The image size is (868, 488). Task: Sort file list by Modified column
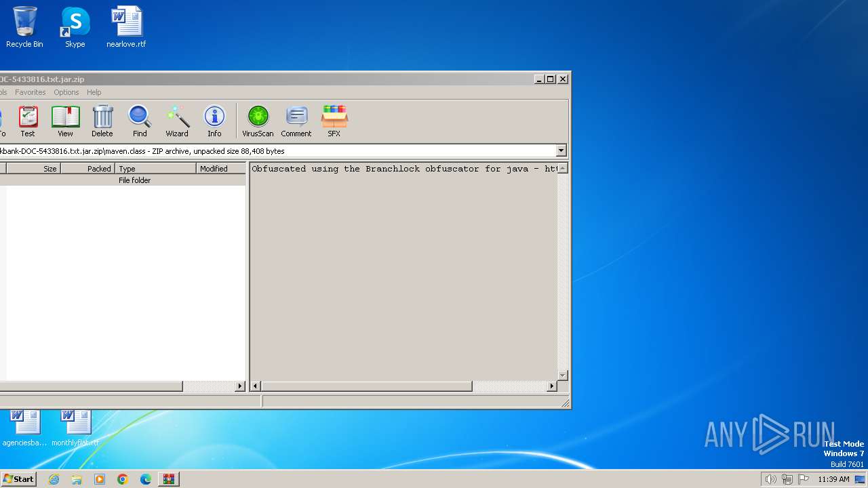point(221,169)
